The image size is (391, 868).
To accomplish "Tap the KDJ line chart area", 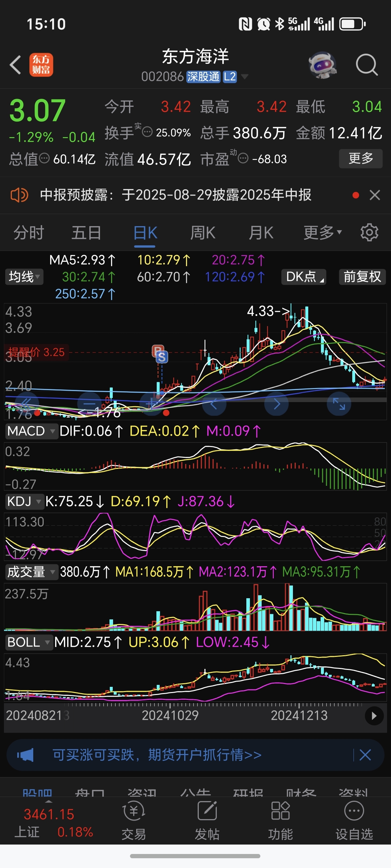I will (x=195, y=537).
